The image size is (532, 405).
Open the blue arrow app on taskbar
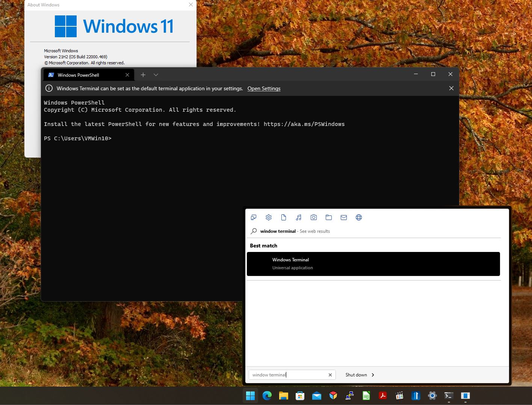pos(416,396)
